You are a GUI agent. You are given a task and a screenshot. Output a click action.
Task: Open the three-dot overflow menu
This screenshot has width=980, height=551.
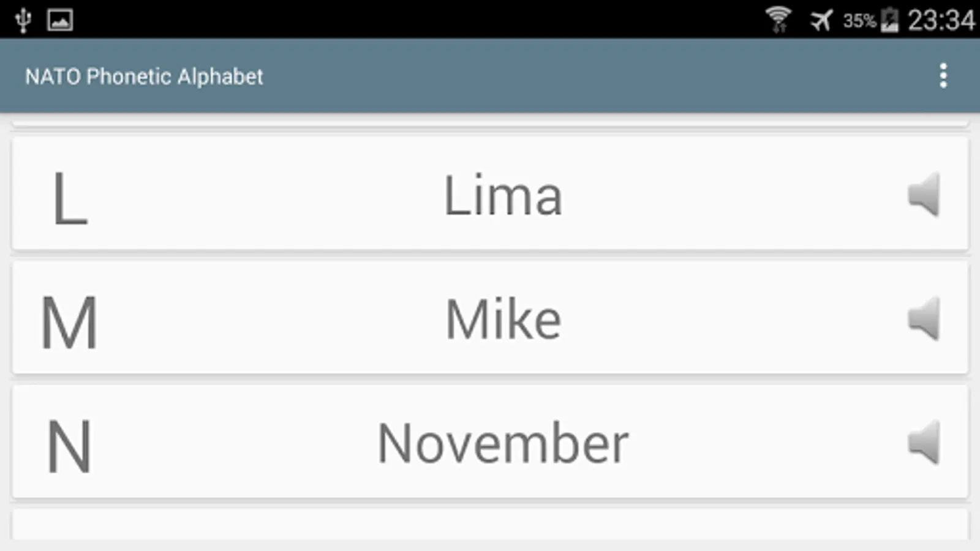[x=943, y=76]
